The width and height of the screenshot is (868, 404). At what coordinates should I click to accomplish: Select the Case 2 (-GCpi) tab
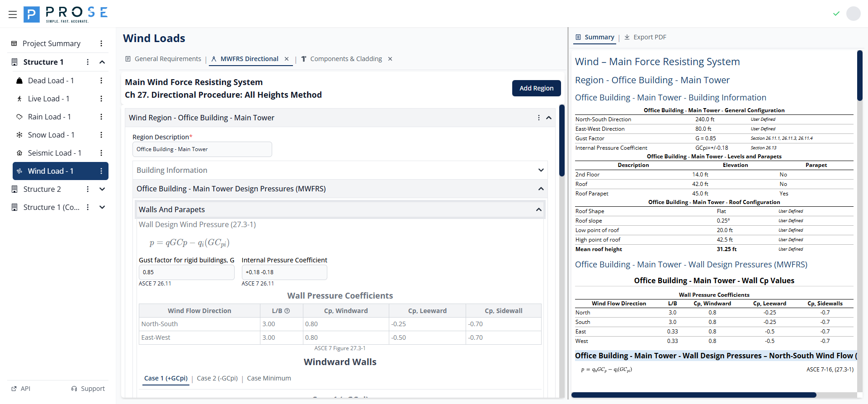pos(217,378)
